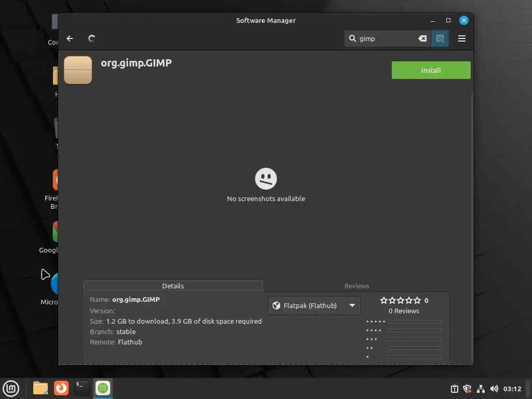This screenshot has height=399, width=532.
Task: Click the five-star rating display
Action: [401, 301]
